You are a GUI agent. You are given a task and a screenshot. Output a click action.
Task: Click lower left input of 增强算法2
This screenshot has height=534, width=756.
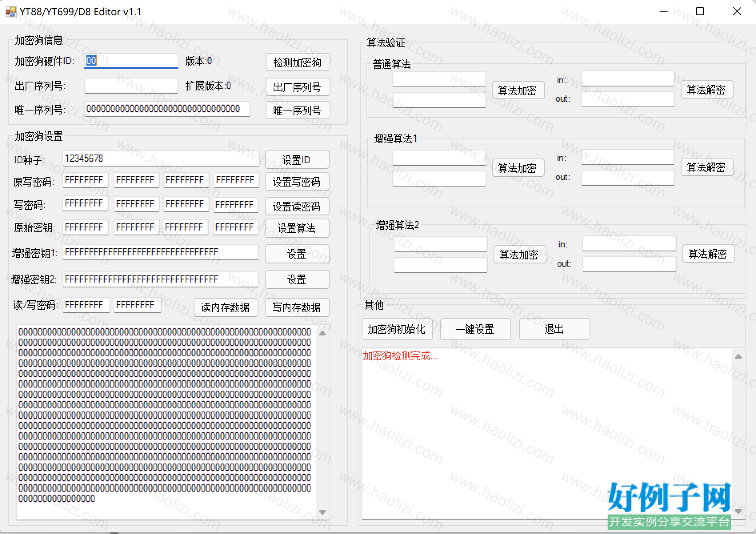[x=441, y=265]
